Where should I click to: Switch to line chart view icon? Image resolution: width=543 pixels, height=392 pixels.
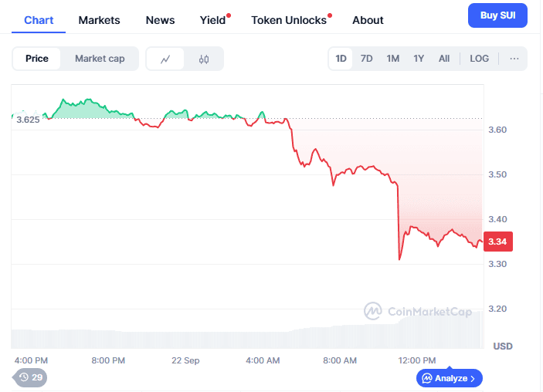coord(165,59)
